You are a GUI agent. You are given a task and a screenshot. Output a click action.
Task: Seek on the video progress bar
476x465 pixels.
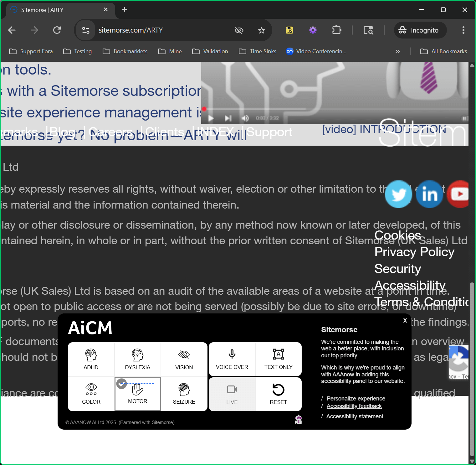tap(335, 109)
